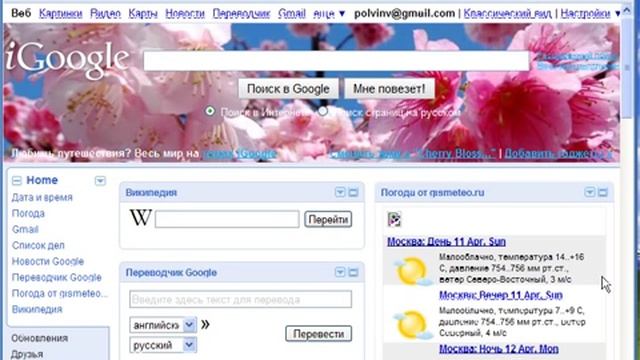Screen dimensions: 640x360
Task: Open the английский source language dropdown
Action: point(163,325)
